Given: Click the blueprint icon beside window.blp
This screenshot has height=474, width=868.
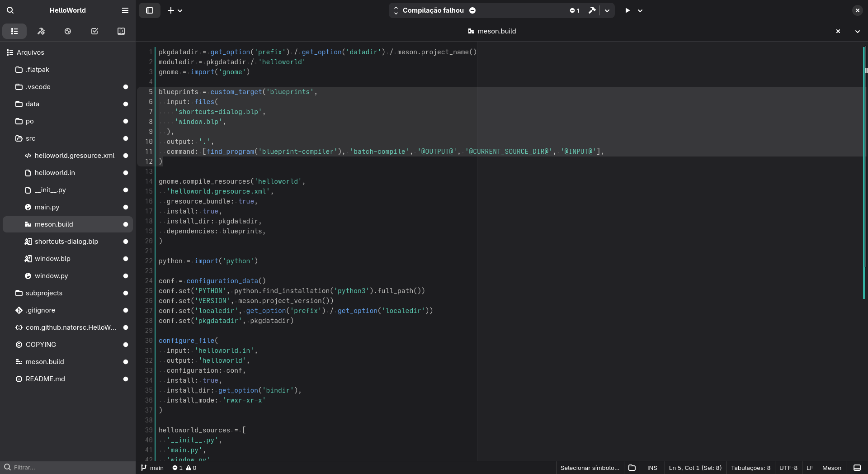Looking at the screenshot, I should (28, 259).
